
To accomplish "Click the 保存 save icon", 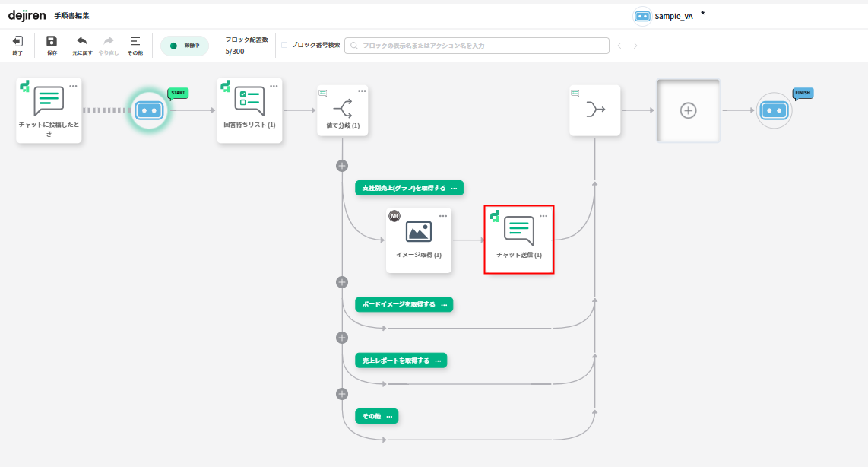I will coord(52,42).
